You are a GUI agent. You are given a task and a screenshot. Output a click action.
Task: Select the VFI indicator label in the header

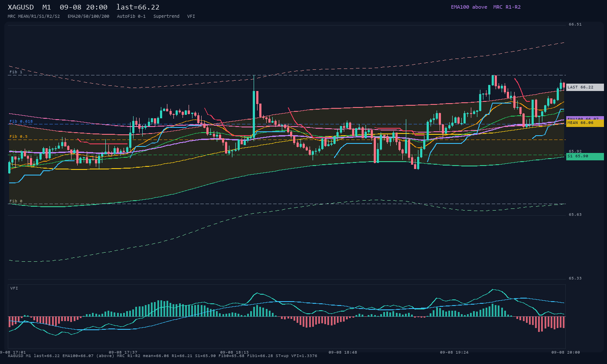[x=191, y=16]
